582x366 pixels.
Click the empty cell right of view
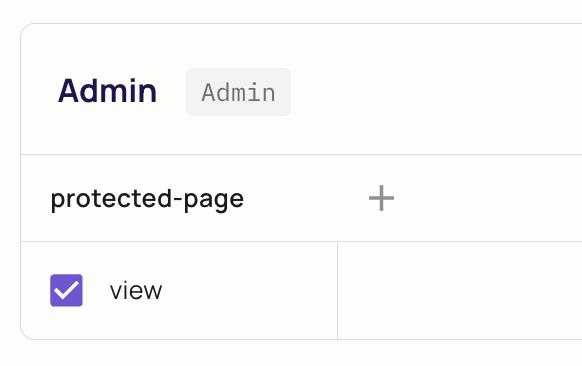pos(460,290)
